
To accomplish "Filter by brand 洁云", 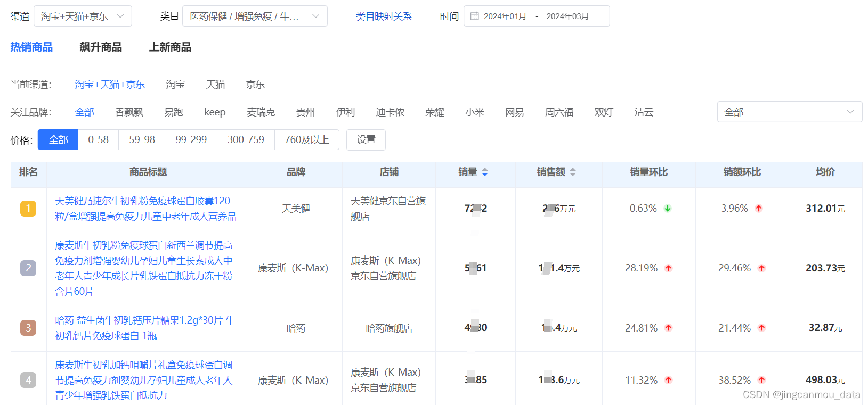I will click(x=644, y=112).
